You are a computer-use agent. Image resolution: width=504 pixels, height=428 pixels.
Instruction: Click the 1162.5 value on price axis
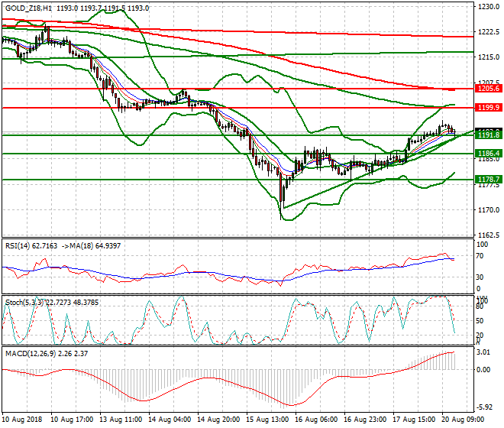[486, 235]
